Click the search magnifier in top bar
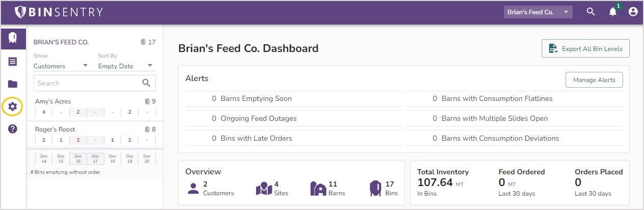 591,12
